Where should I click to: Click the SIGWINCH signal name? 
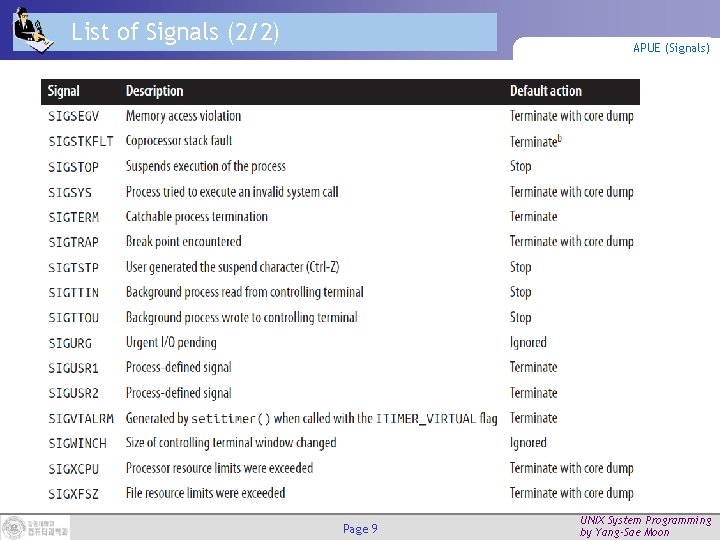(x=78, y=443)
